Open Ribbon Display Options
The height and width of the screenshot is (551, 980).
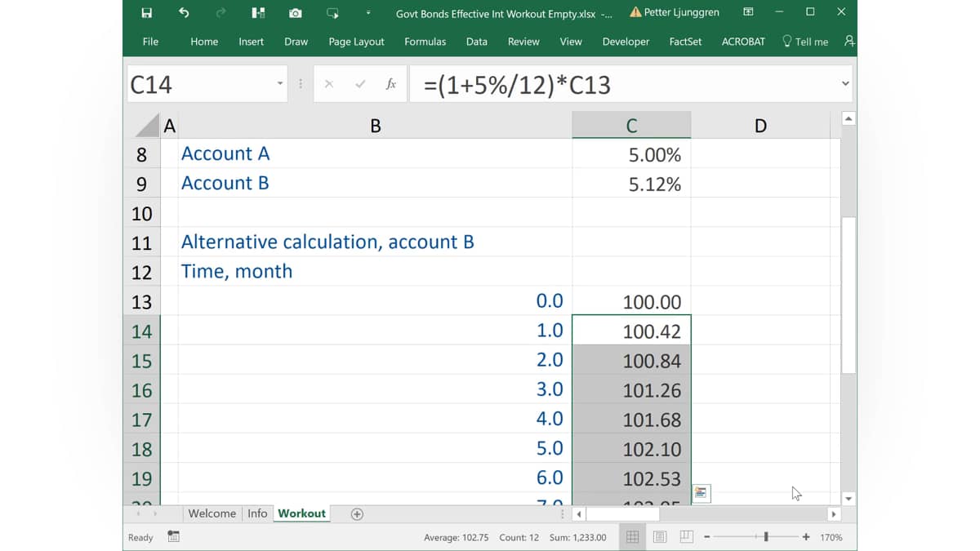(x=748, y=12)
